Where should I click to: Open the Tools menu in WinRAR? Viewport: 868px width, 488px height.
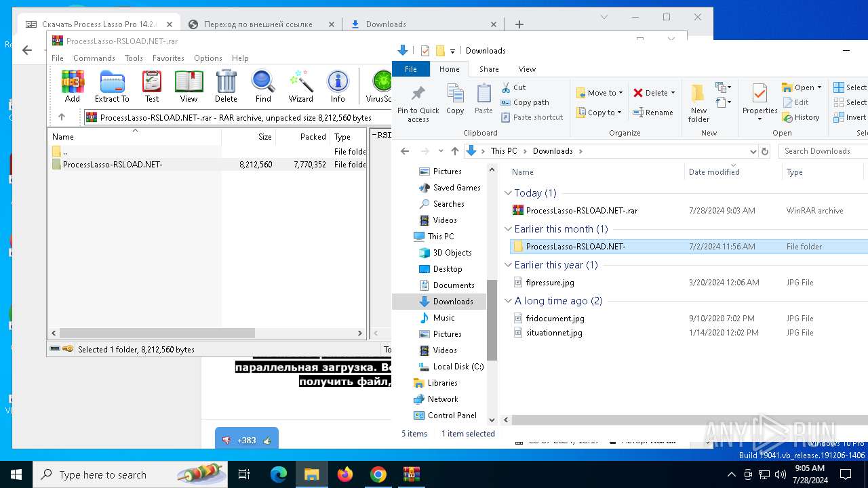pyautogui.click(x=134, y=58)
